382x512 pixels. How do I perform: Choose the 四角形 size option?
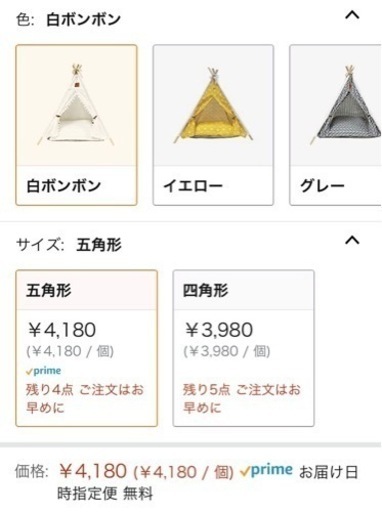pos(244,348)
